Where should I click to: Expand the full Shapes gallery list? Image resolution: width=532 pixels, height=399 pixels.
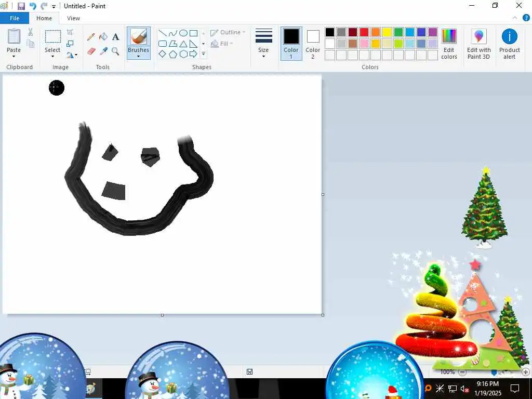tap(203, 54)
